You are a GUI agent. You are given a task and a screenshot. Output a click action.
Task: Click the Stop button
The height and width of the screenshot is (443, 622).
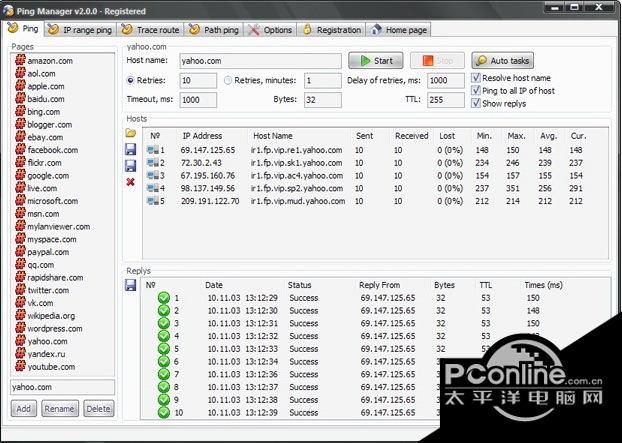tap(437, 61)
